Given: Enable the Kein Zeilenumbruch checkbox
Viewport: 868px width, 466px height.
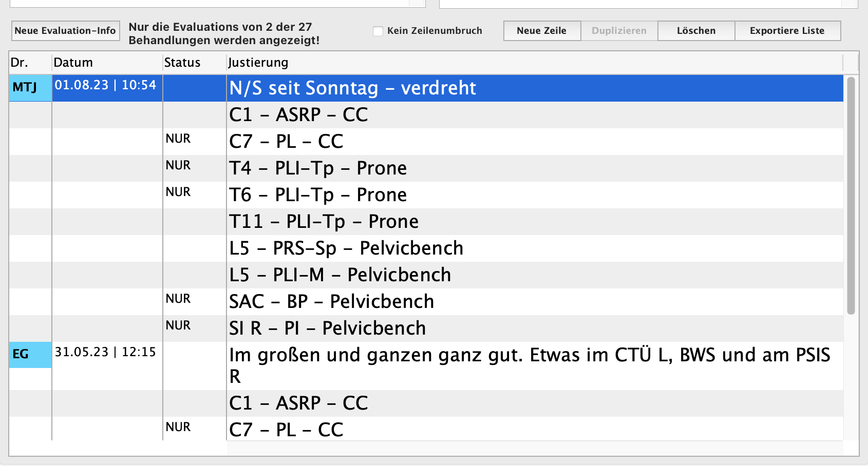Looking at the screenshot, I should coord(378,31).
